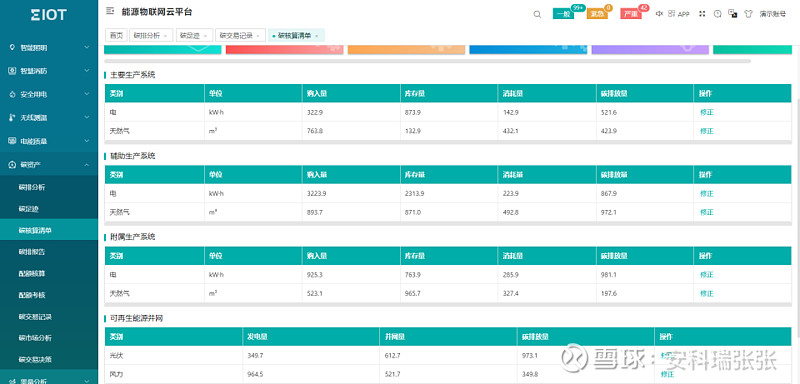This screenshot has height=384, width=800.
Task: Switch language with the translate icon
Action: tap(733, 14)
